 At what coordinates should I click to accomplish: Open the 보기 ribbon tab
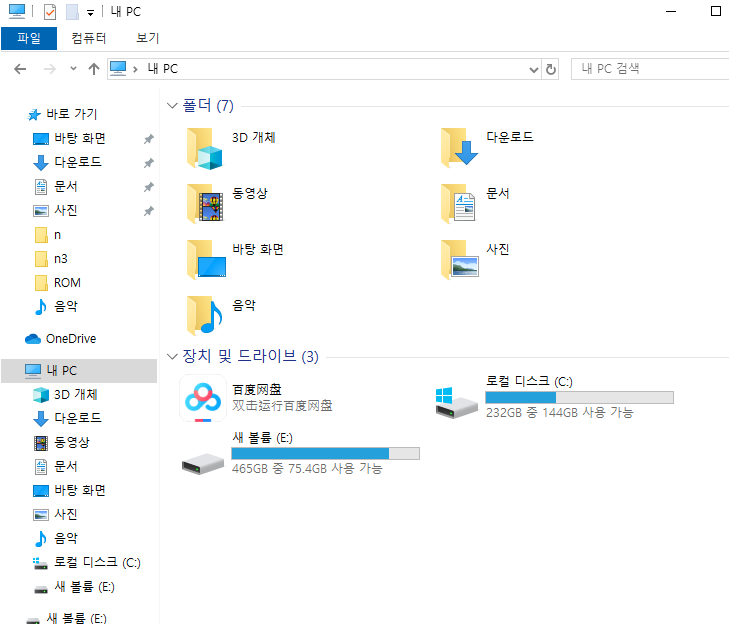tap(147, 38)
